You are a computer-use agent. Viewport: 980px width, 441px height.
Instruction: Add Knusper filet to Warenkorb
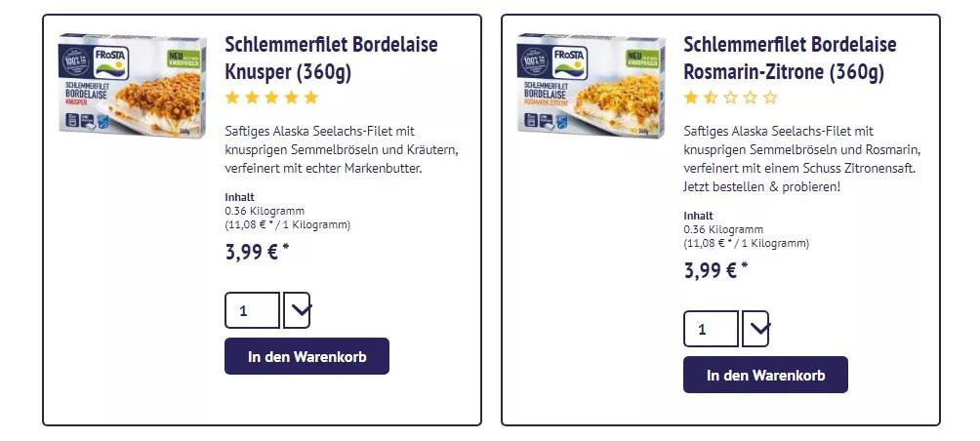tap(306, 356)
